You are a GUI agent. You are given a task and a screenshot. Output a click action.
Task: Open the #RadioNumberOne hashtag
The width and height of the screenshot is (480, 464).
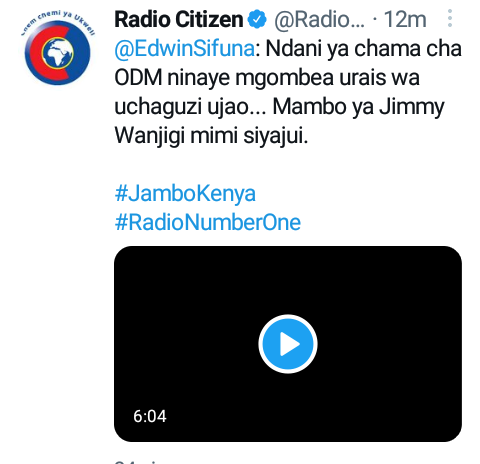208,223
